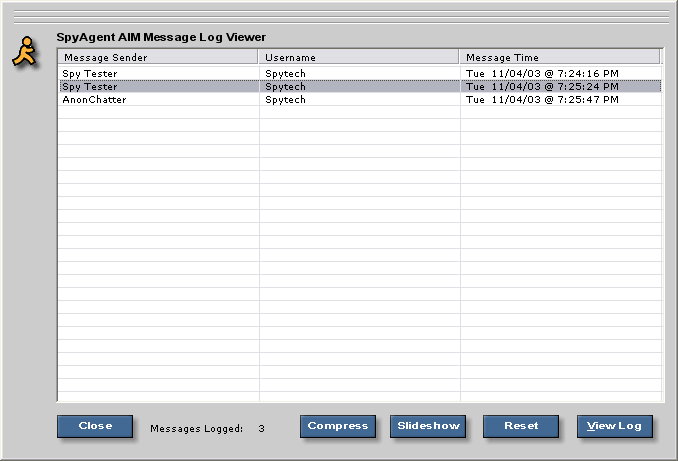The image size is (678, 461).
Task: Click the AIM running man icon
Action: tap(25, 52)
